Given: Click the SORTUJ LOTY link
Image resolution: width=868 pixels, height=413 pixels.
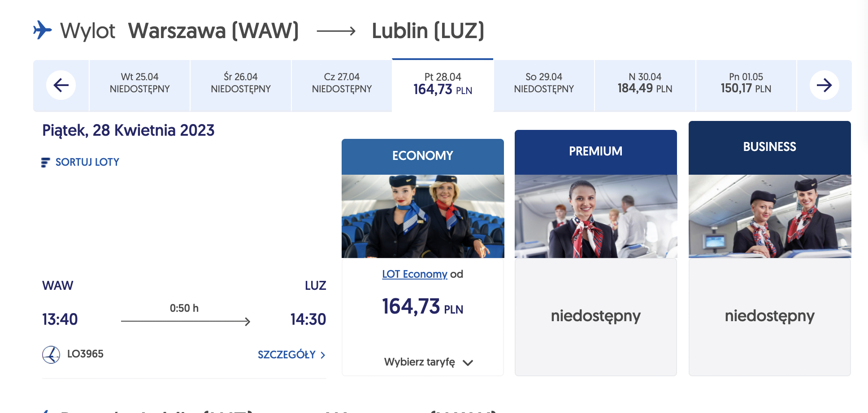Looking at the screenshot, I should click(x=87, y=162).
